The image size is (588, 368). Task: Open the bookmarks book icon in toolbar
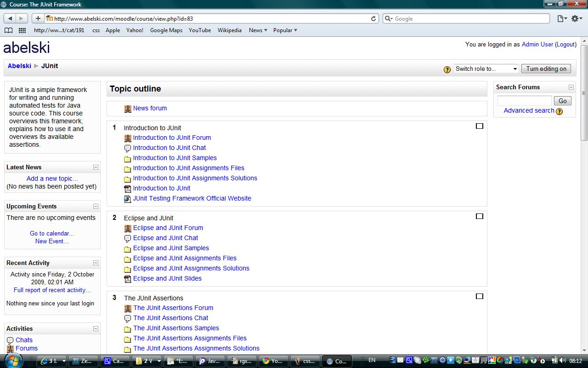click(x=8, y=30)
